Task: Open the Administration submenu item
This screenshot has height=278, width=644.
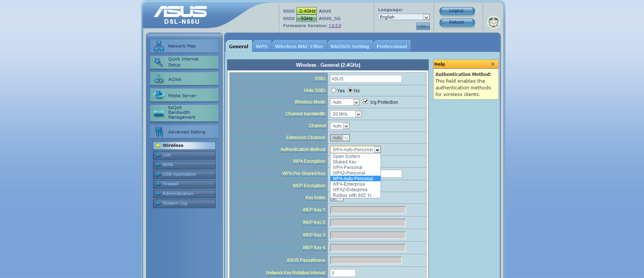Action: coord(184,193)
